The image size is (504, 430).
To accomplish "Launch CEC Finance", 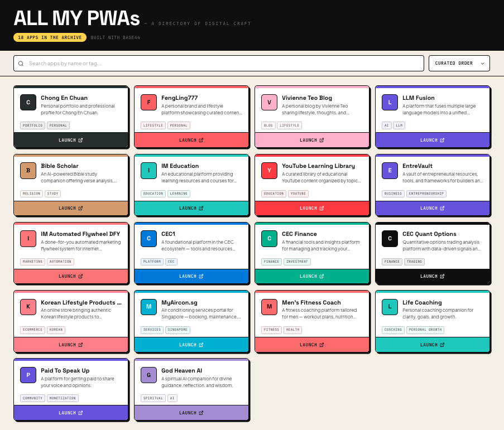I will (312, 276).
